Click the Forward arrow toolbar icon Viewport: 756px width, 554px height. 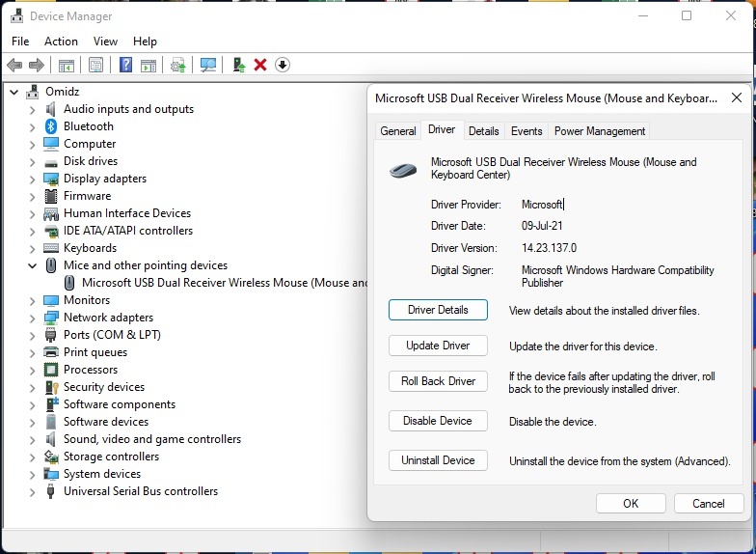click(x=37, y=65)
